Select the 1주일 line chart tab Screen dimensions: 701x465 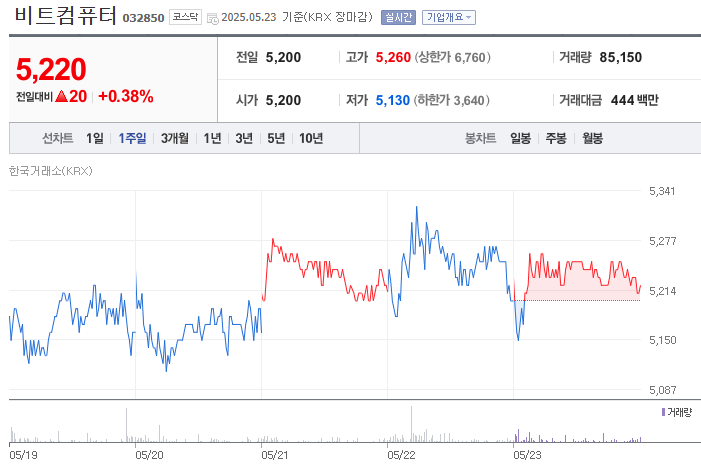(132, 138)
